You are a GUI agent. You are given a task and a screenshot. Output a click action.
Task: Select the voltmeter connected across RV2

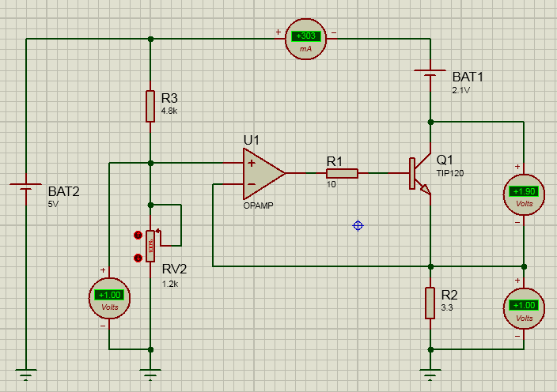coord(109,298)
